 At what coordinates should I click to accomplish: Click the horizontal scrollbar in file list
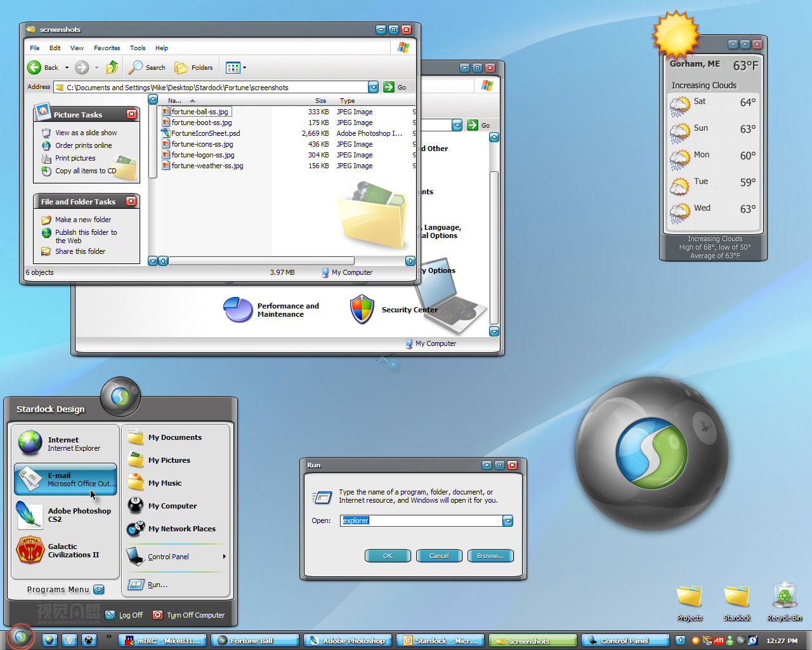tap(261, 261)
